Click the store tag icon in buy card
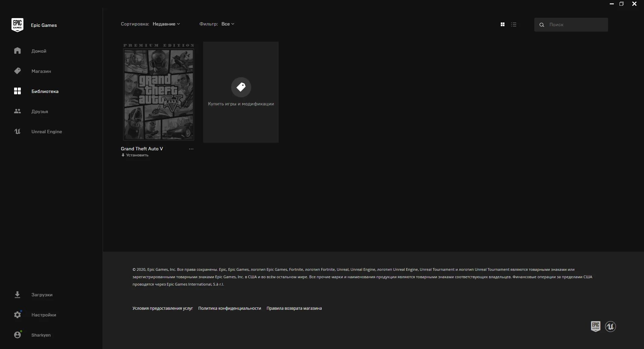The width and height of the screenshot is (644, 349). point(241,87)
